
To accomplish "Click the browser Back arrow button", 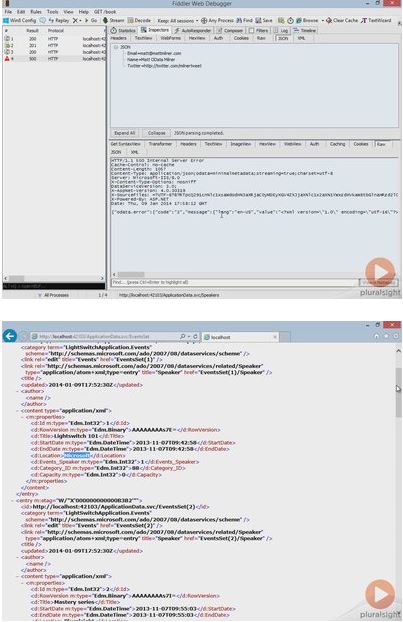I will [x=10, y=336].
